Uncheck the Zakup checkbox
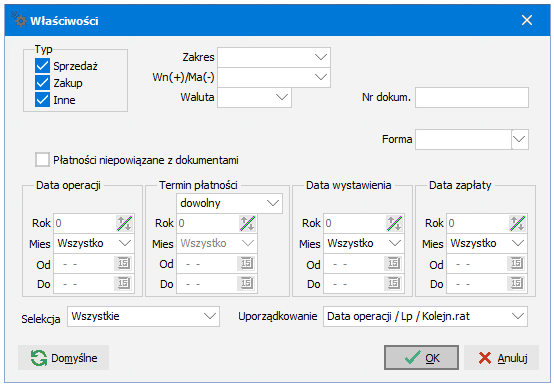 (42, 83)
